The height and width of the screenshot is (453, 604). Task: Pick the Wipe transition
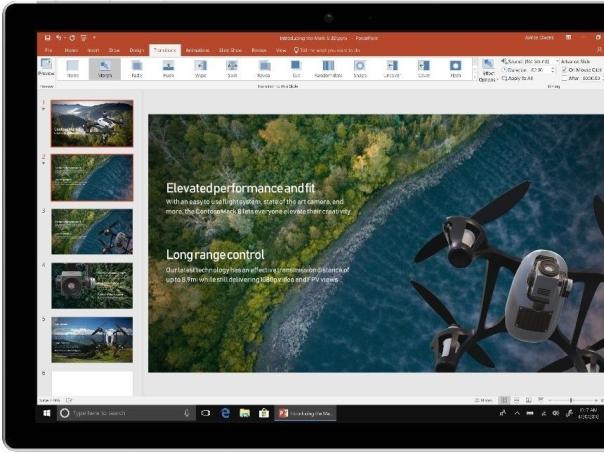coord(199,68)
